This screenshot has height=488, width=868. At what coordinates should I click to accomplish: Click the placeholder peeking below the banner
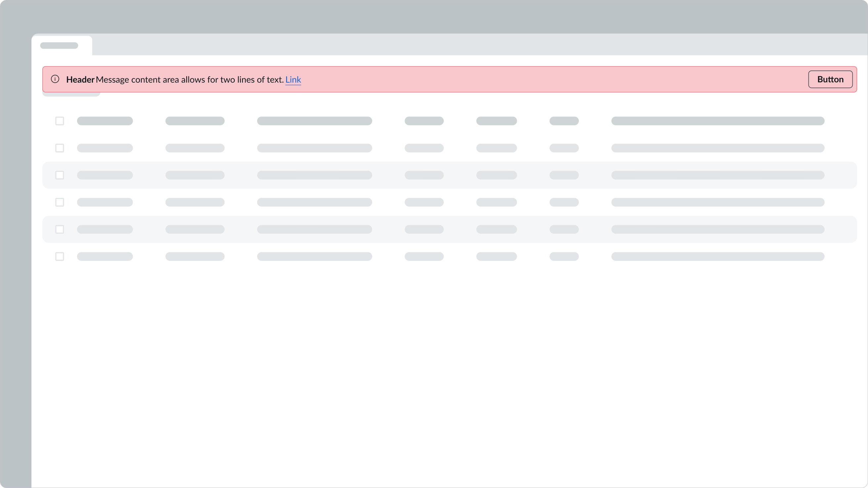(x=71, y=95)
